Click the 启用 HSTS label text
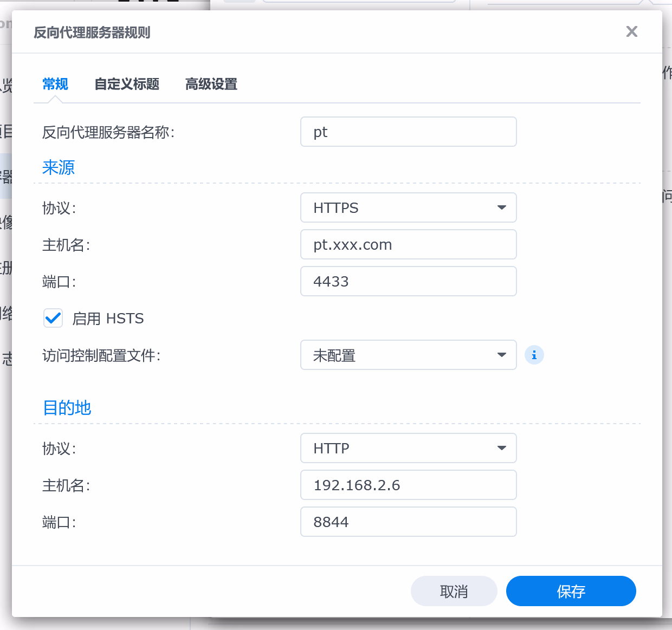Image resolution: width=672 pixels, height=630 pixels. coord(108,319)
